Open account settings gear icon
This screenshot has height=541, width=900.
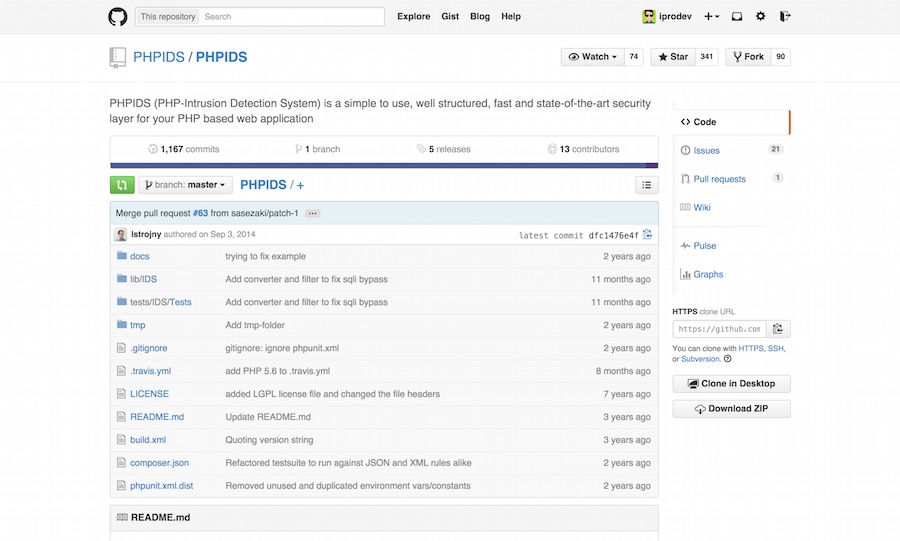(761, 16)
